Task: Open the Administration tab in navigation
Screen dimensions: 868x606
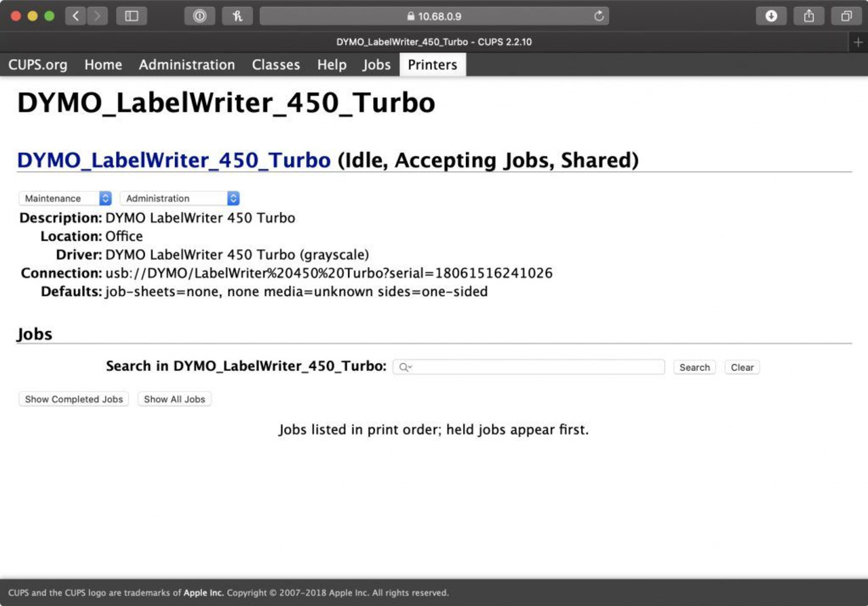Action: pos(187,64)
